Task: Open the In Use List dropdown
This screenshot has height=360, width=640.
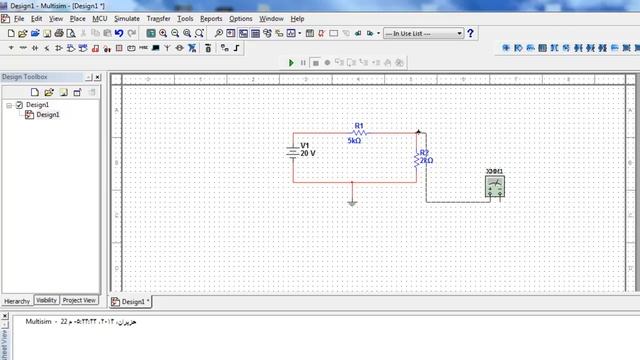Action: point(460,33)
